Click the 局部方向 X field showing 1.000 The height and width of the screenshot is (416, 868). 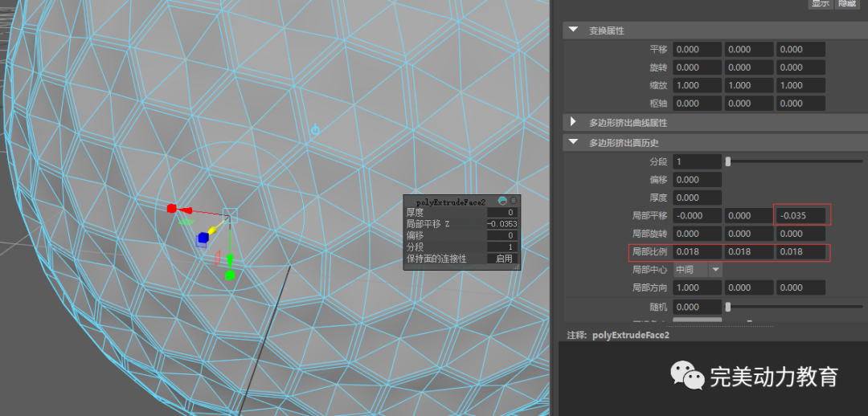coord(698,288)
